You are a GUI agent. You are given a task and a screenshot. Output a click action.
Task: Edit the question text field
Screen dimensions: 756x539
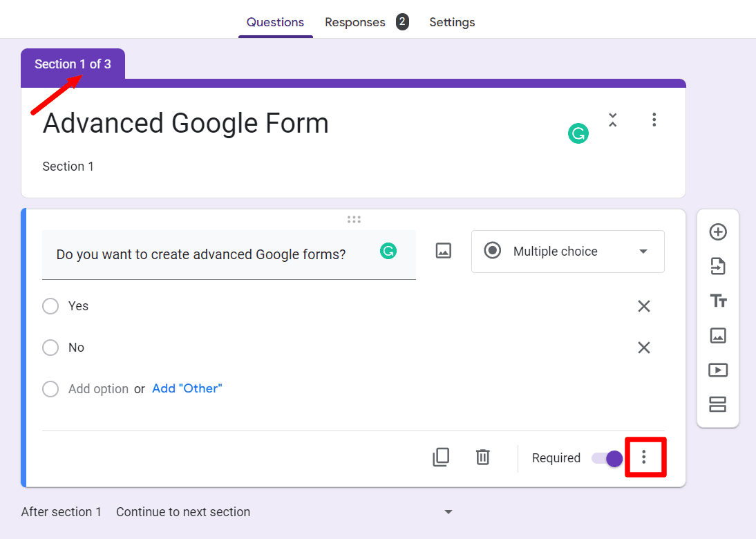229,254
